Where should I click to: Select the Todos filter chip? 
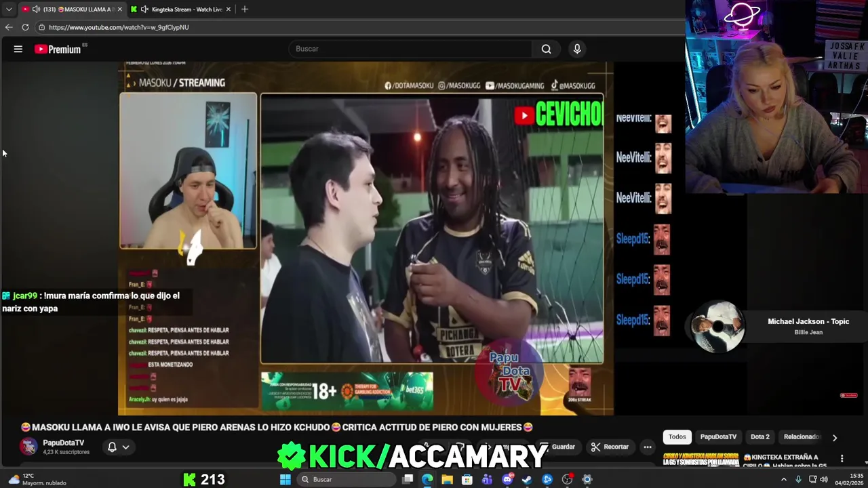pos(677,437)
